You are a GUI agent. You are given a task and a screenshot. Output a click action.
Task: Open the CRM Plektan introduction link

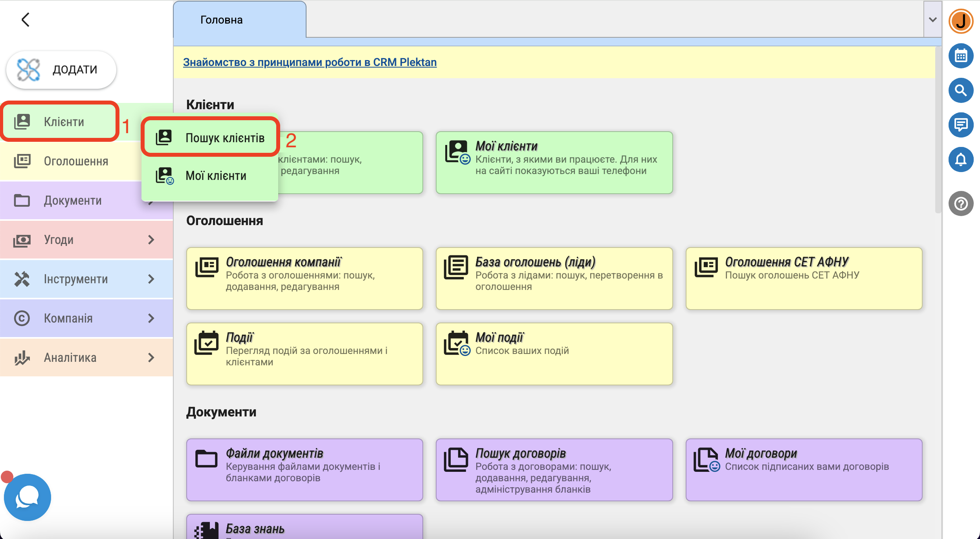310,62
